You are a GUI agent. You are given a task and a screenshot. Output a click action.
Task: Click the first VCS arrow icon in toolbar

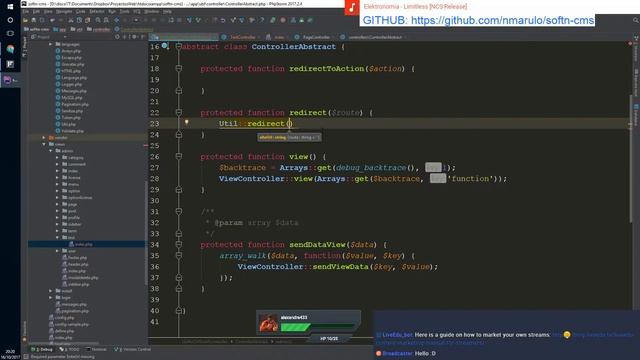coord(189,20)
